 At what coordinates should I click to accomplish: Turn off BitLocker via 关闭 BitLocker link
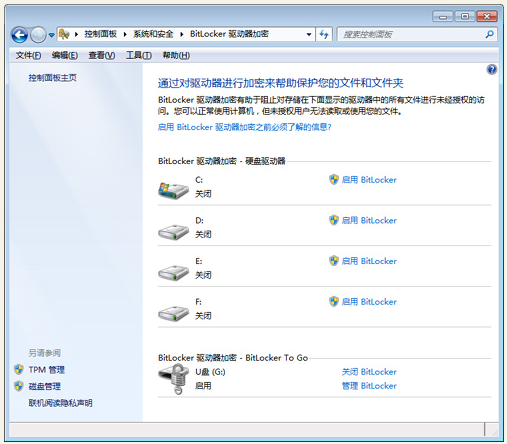click(369, 372)
